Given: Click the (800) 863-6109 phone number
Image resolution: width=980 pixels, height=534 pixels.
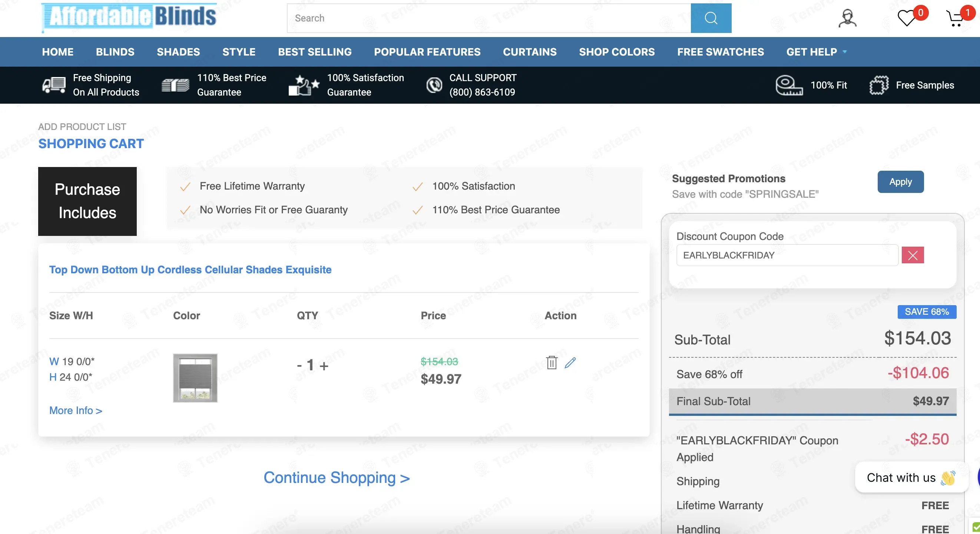Looking at the screenshot, I should (x=482, y=92).
